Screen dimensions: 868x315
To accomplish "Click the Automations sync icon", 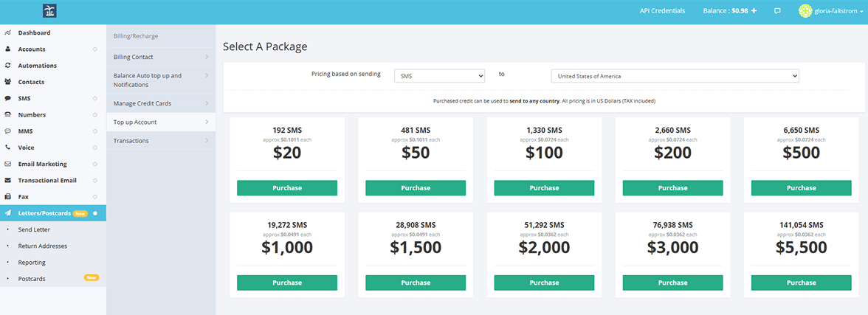I will 7,66.
